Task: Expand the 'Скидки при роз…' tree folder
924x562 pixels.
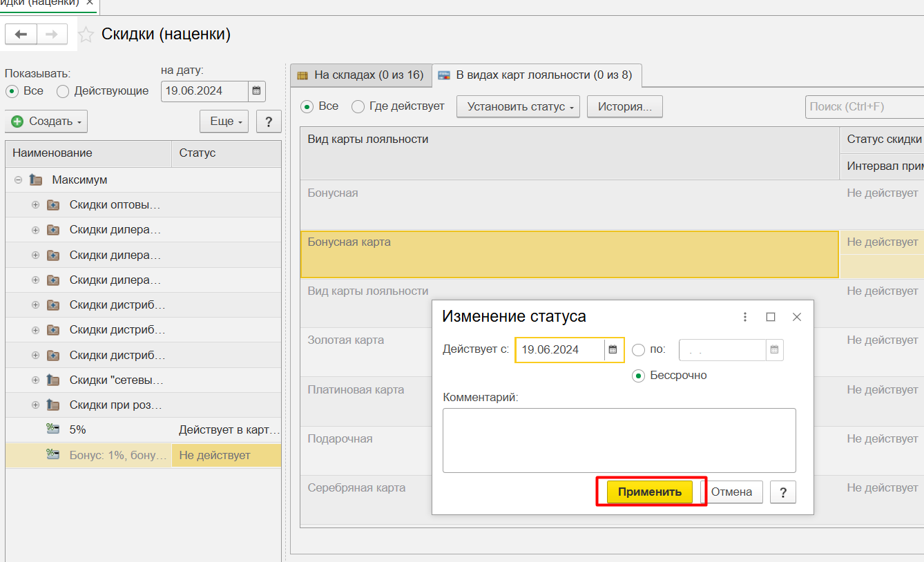Action: tap(36, 405)
